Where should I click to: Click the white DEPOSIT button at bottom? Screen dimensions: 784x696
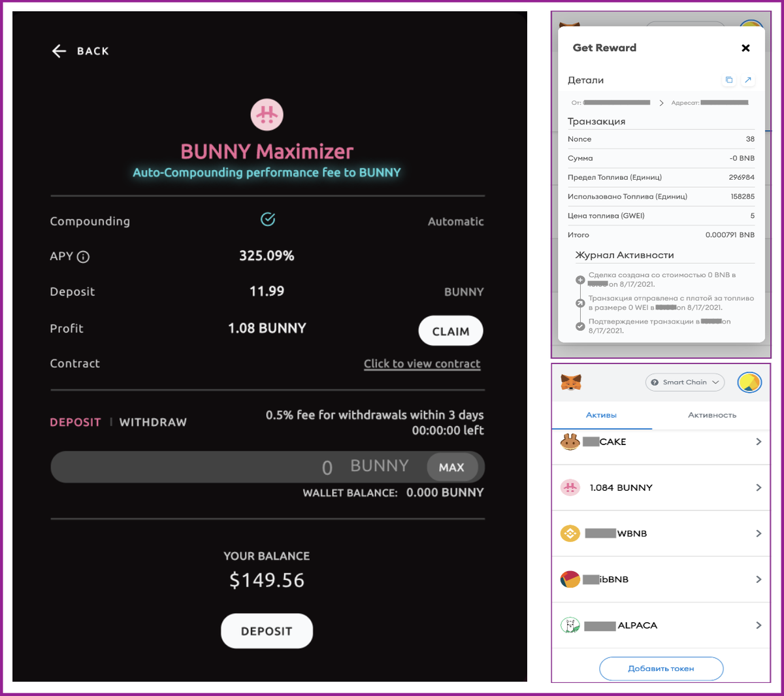coord(267,631)
